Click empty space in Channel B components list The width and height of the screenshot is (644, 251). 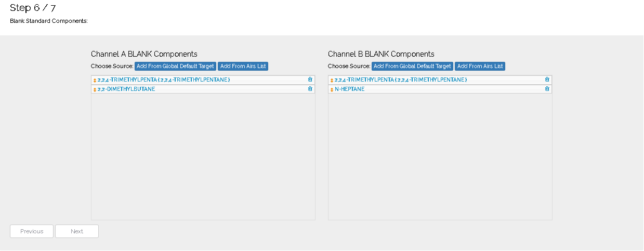pyautogui.click(x=440, y=156)
